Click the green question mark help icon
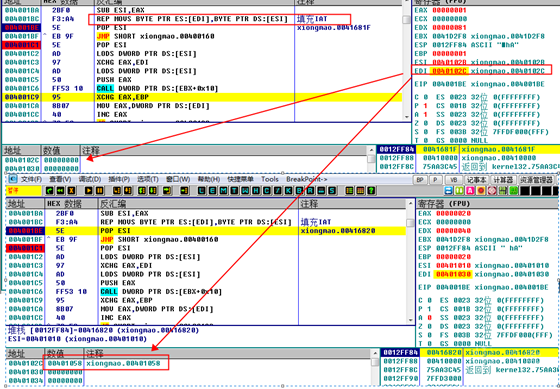This screenshot has width=560, height=389. (371, 191)
